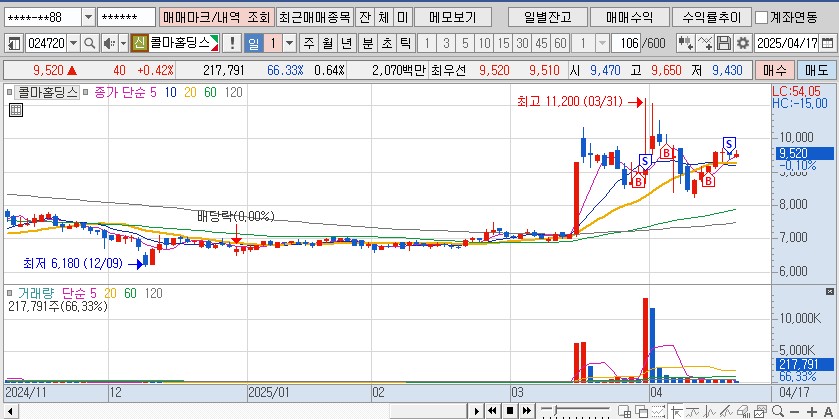Click the red 매수 buy button
This screenshot has height=419, width=839.
[775, 70]
